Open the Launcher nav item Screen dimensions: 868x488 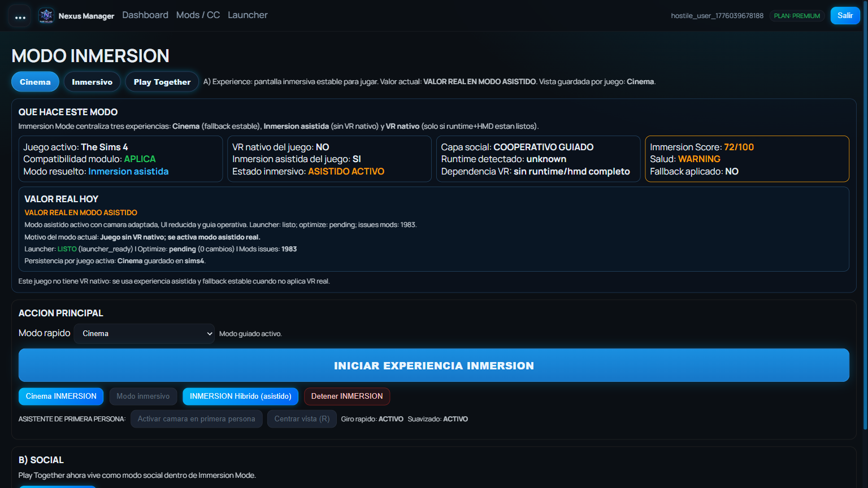pyautogui.click(x=248, y=15)
